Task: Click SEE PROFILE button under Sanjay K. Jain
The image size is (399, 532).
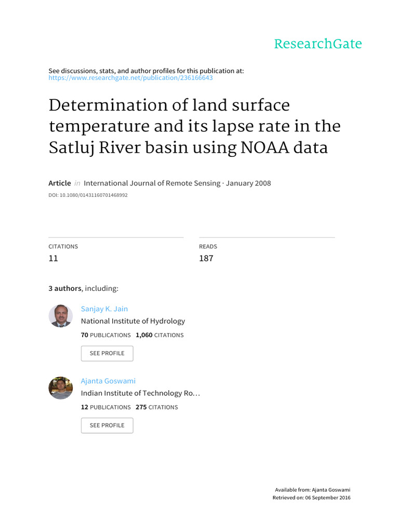Action: pyautogui.click(x=107, y=353)
